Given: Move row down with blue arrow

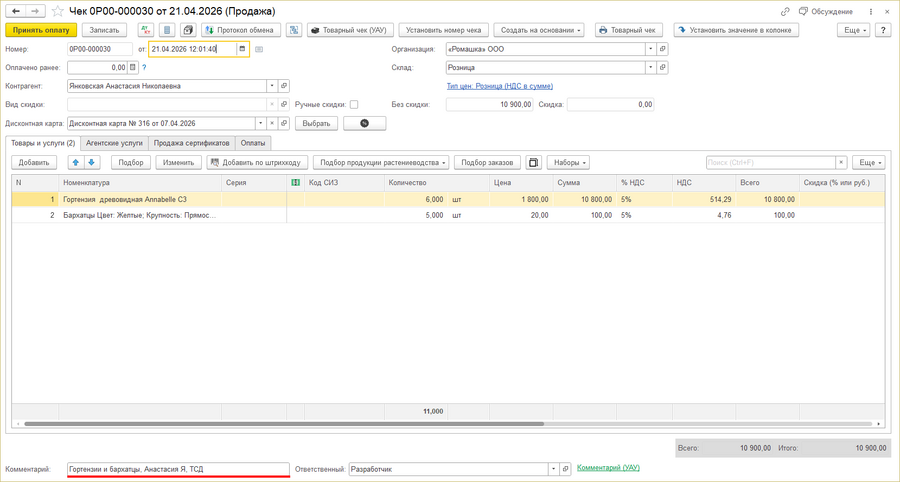Looking at the screenshot, I should (x=91, y=162).
